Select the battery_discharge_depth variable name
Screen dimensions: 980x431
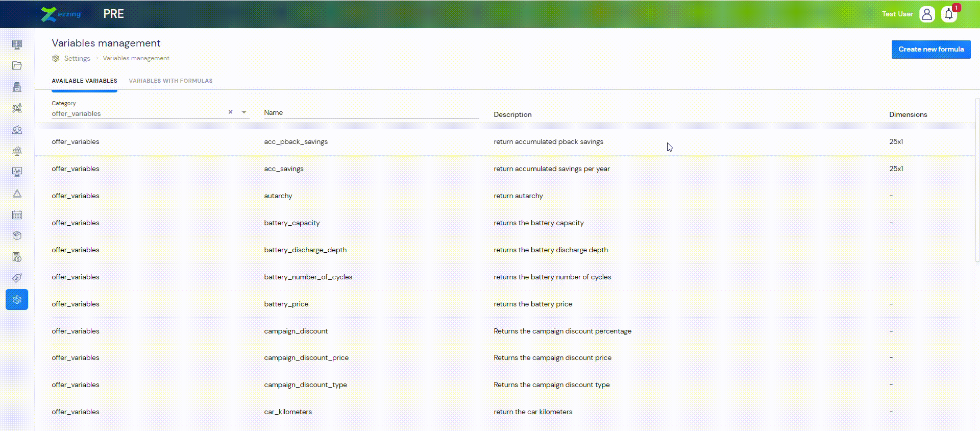[x=305, y=250]
